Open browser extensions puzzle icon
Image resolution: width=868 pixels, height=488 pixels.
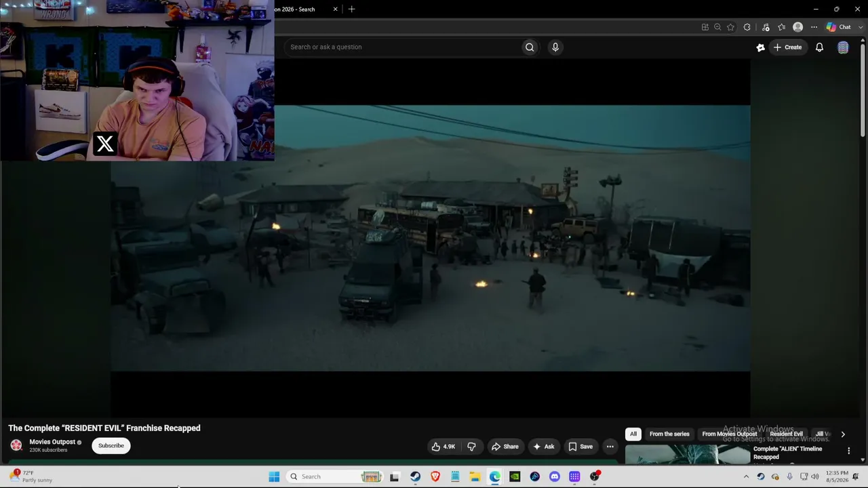click(x=747, y=27)
